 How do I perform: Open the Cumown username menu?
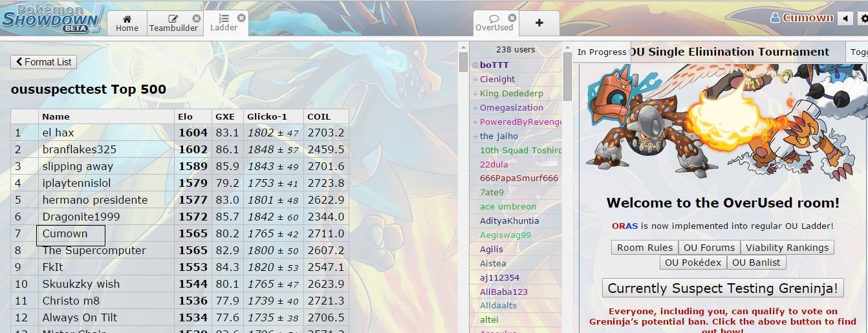click(x=801, y=18)
